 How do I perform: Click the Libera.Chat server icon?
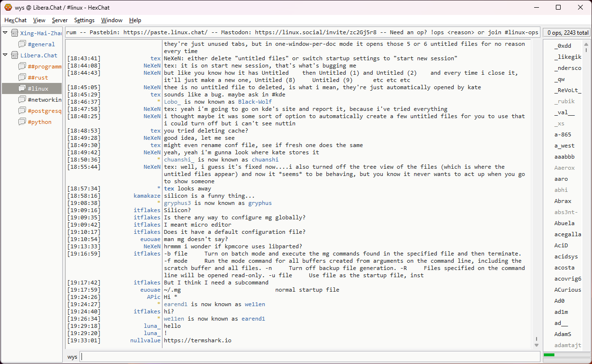(x=14, y=55)
